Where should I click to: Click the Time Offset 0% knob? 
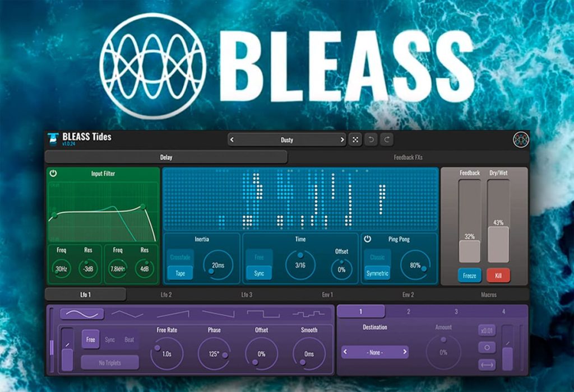point(341,270)
